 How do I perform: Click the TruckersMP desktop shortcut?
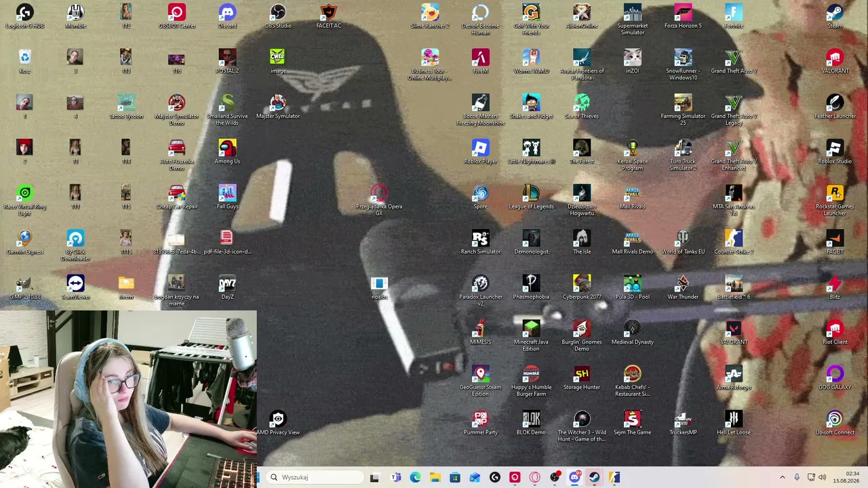click(x=683, y=424)
